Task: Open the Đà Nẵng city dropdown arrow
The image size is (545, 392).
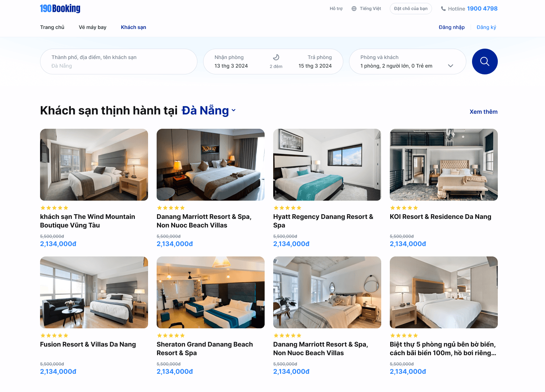Action: (x=234, y=111)
